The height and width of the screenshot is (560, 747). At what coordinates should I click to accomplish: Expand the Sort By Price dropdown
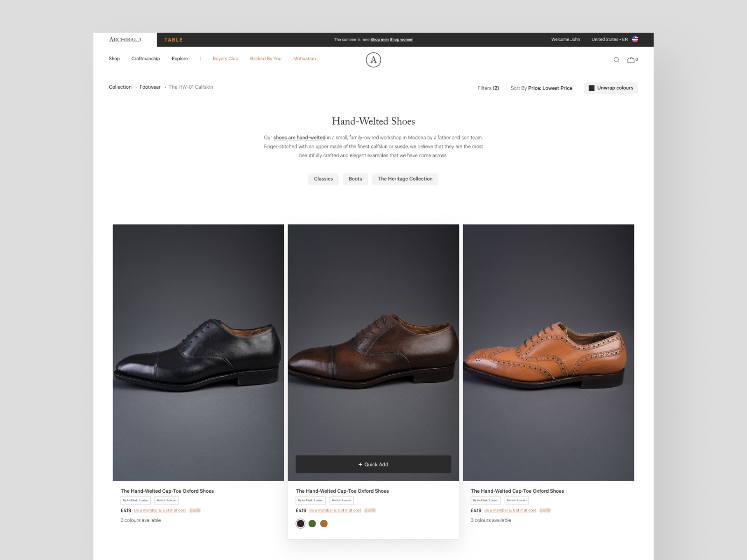point(541,88)
